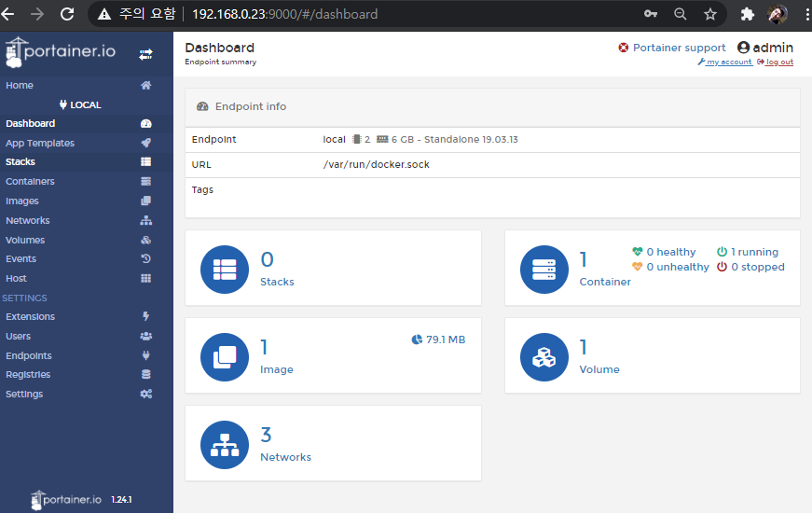Click the round Container tile icon
The width and height of the screenshot is (812, 513).
tap(544, 270)
